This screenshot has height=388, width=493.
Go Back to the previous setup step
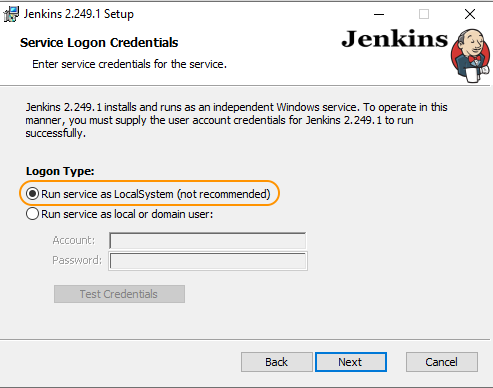click(277, 362)
